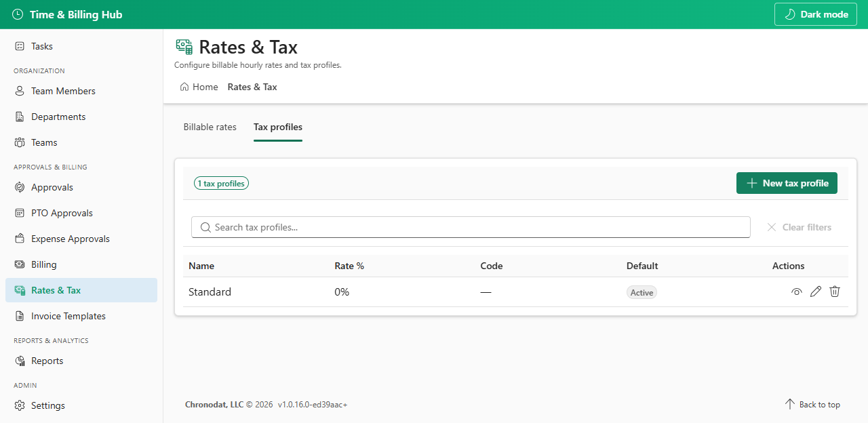The image size is (868, 423).
Task: Navigate to Approvals
Action: coord(81,187)
